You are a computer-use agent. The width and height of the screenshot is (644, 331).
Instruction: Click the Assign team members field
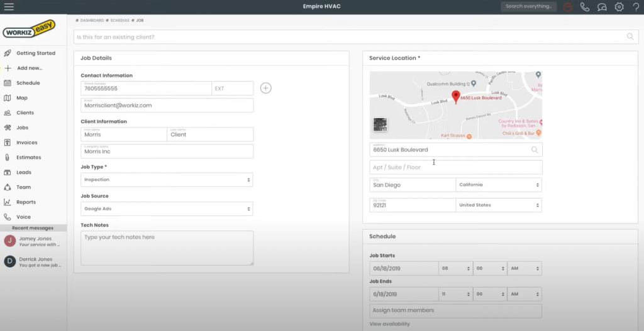455,310
